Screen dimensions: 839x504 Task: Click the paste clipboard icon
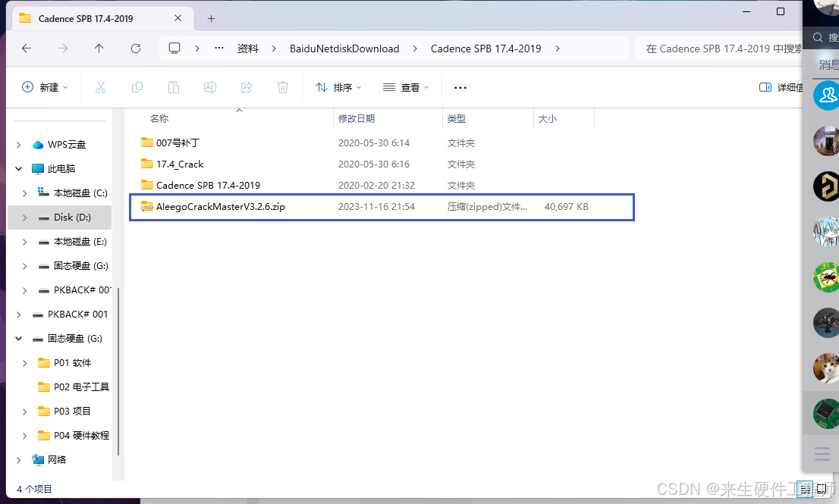click(174, 87)
